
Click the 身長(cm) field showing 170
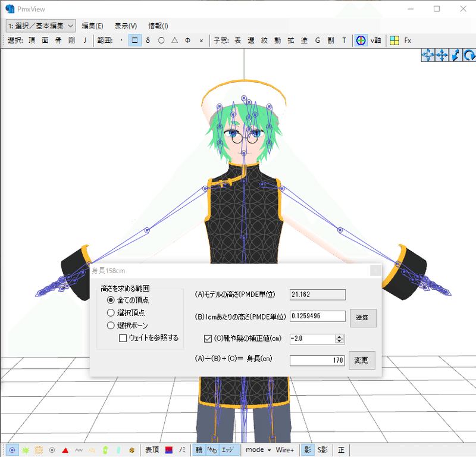tap(317, 361)
